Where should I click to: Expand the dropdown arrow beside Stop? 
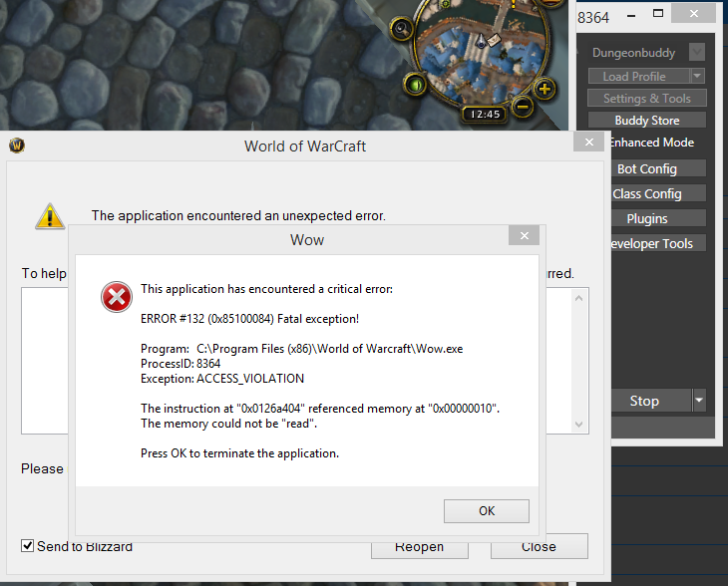pos(699,401)
